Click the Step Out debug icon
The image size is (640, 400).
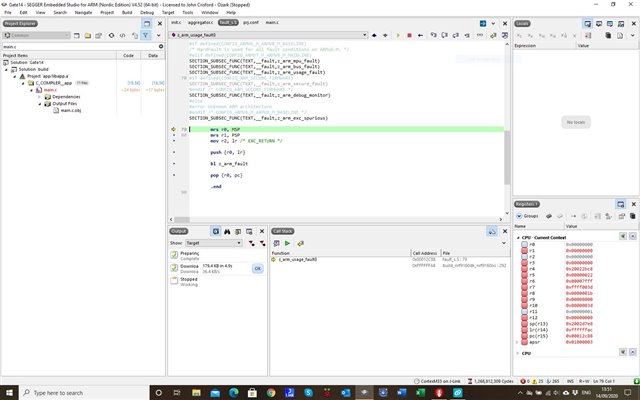[x=456, y=36]
